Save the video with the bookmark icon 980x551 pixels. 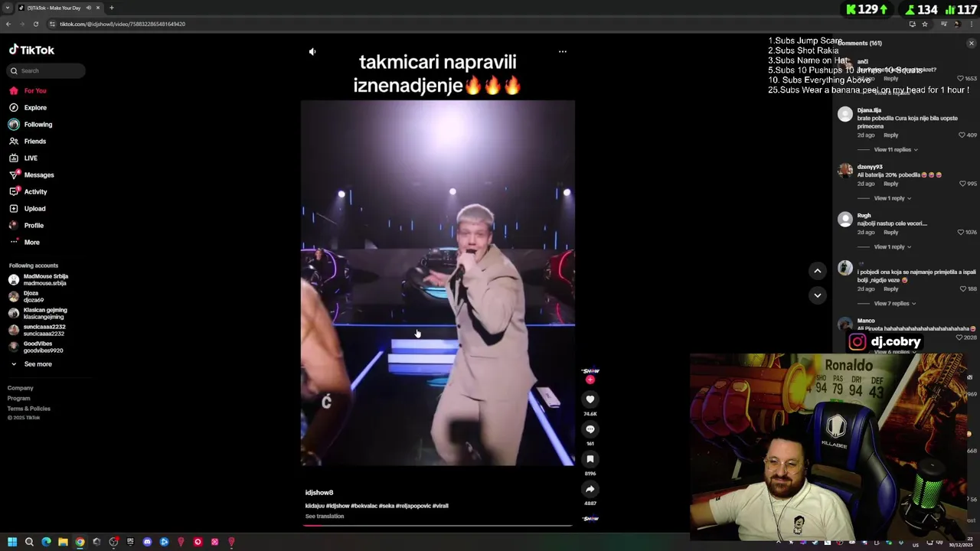590,459
